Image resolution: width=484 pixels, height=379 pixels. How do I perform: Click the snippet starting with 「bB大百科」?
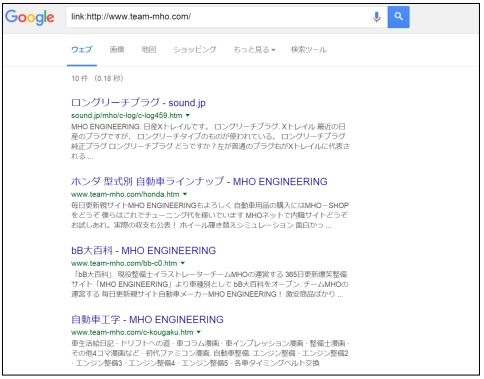(210, 284)
